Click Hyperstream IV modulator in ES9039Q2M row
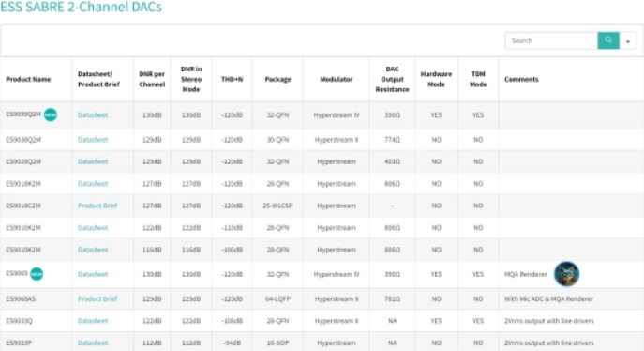This screenshot has height=351, width=644. coord(337,115)
